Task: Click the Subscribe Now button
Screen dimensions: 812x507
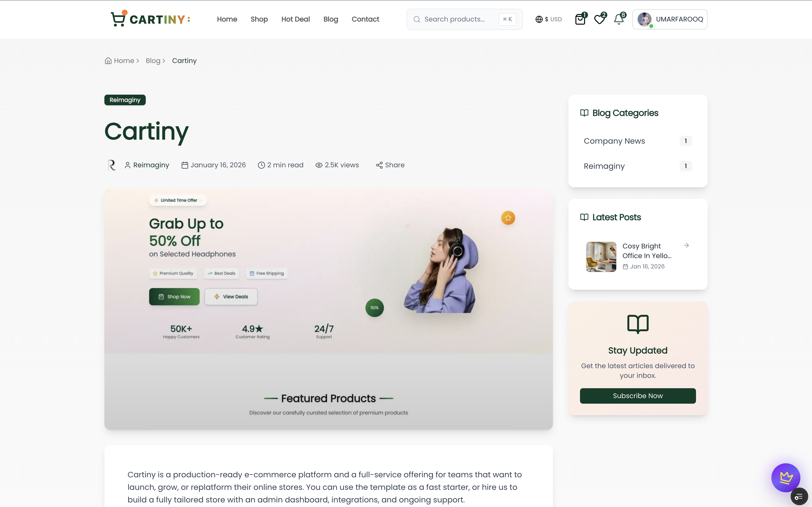Action: [x=638, y=396]
